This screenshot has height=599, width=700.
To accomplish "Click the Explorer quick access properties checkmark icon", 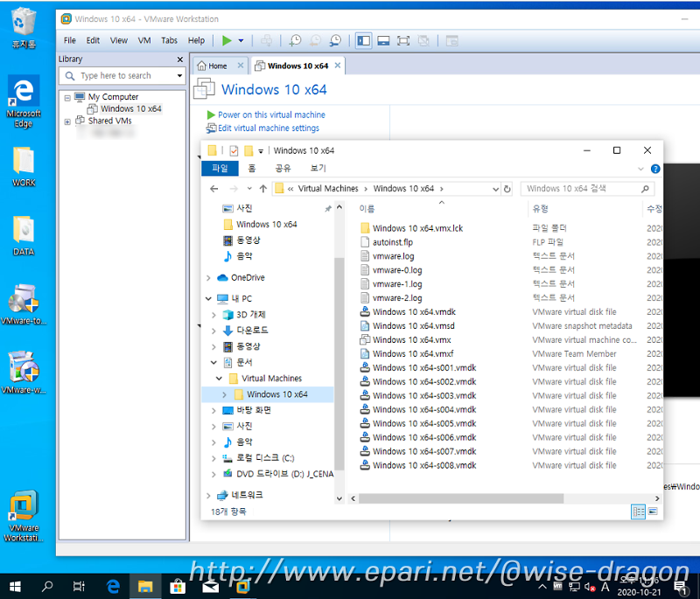I will tap(234, 150).
